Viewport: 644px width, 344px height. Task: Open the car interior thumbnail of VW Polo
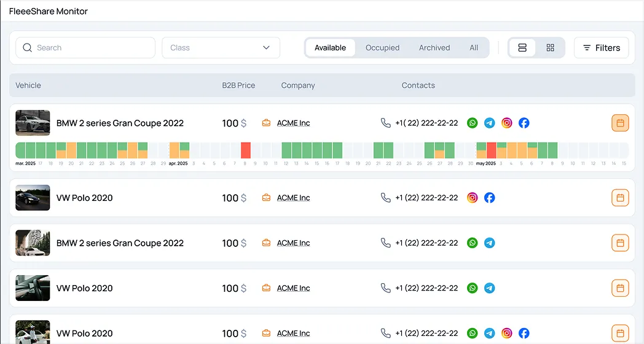point(33,287)
